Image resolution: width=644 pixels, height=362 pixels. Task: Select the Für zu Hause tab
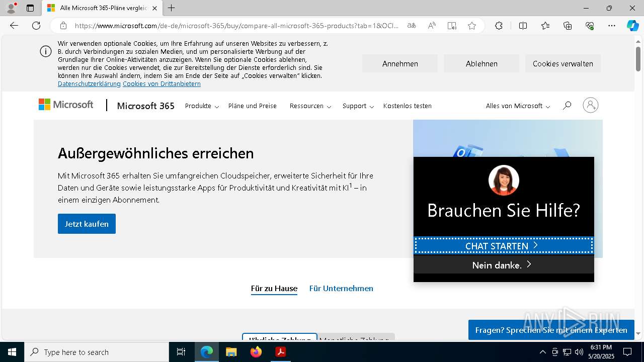pyautogui.click(x=274, y=289)
